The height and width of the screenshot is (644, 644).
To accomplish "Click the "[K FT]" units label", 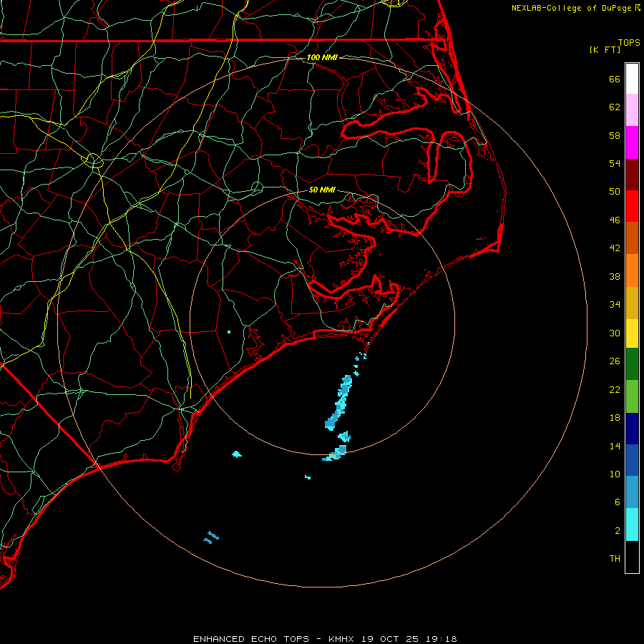I will (605, 49).
